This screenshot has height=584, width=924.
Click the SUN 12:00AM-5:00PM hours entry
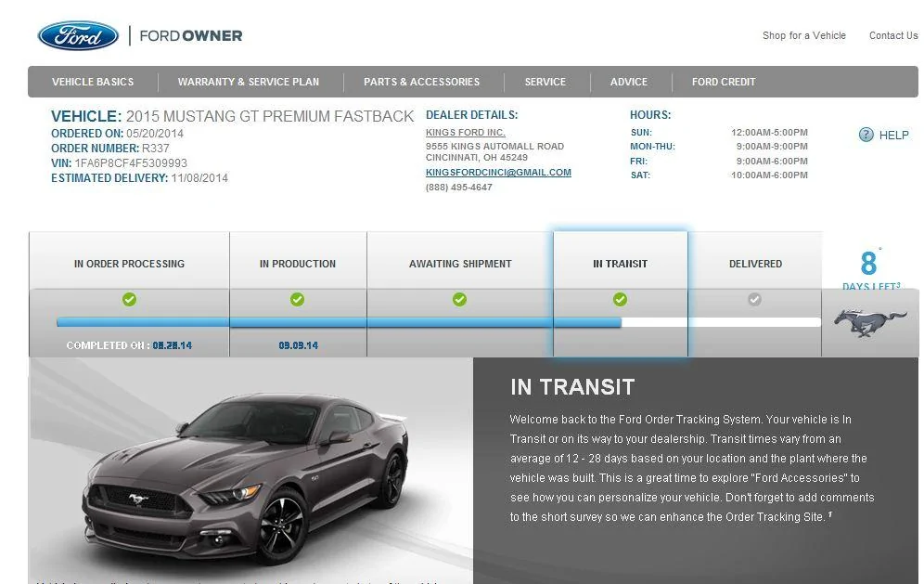[719, 133]
